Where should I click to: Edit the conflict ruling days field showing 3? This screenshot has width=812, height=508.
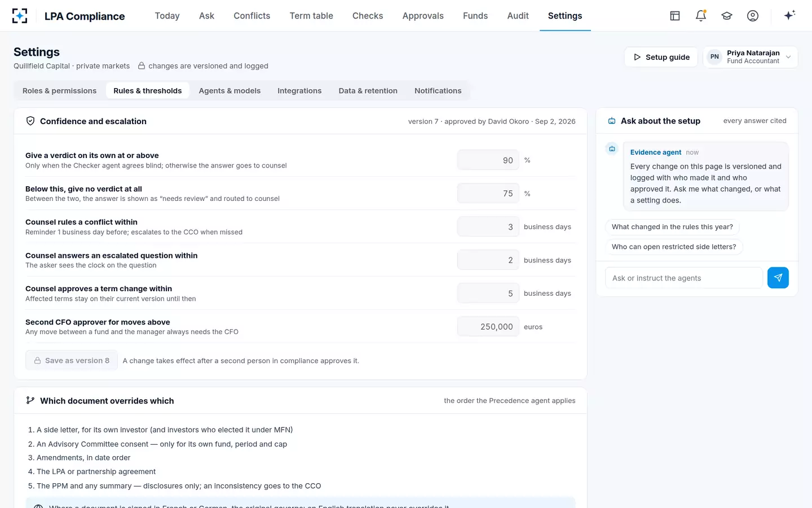(x=488, y=227)
